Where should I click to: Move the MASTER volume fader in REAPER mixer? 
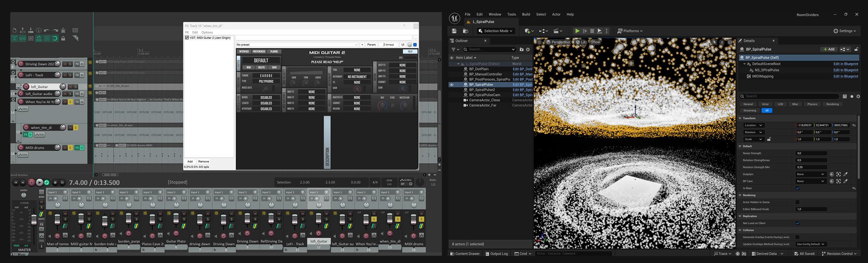click(x=34, y=219)
